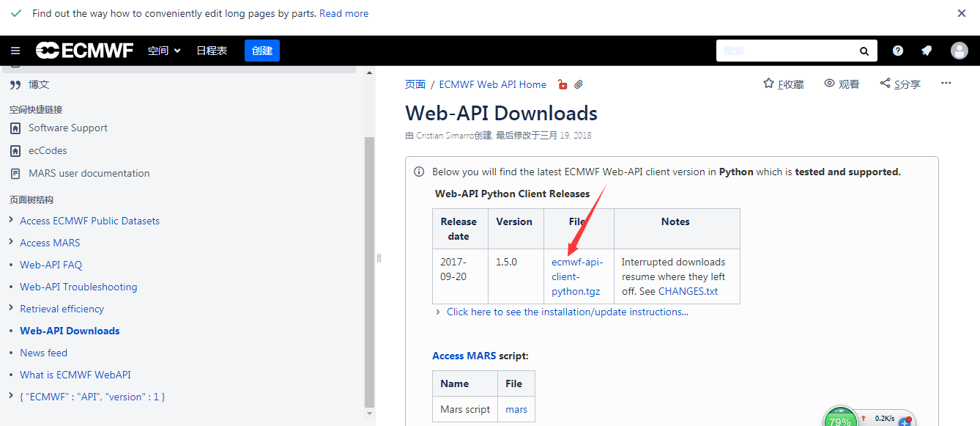980x426 pixels.
Task: Expand Access ECMWF Public Datasets tree node
Action: tap(11, 220)
